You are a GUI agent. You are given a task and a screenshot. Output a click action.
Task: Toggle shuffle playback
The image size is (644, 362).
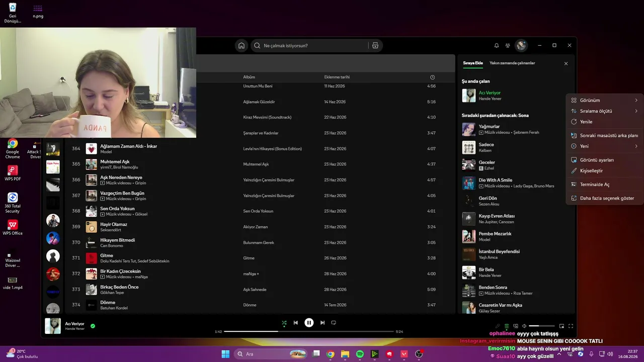tap(284, 323)
